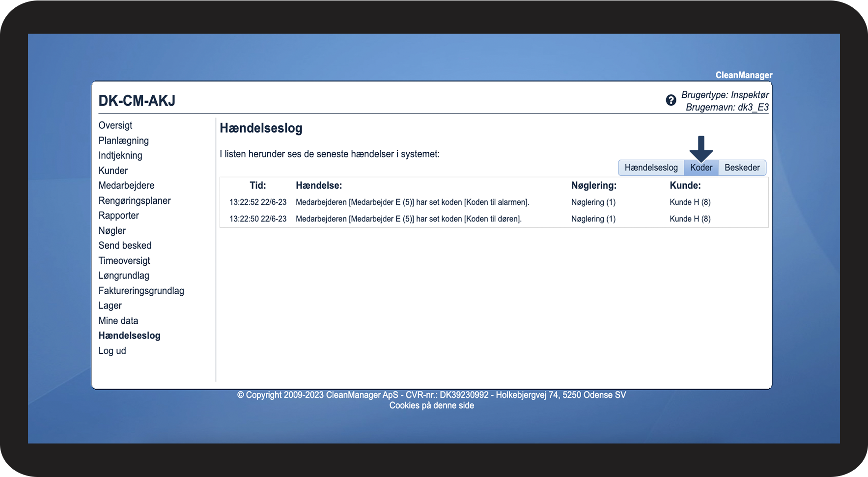This screenshot has width=868, height=477.
Task: Select the Koder tab
Action: (x=701, y=168)
